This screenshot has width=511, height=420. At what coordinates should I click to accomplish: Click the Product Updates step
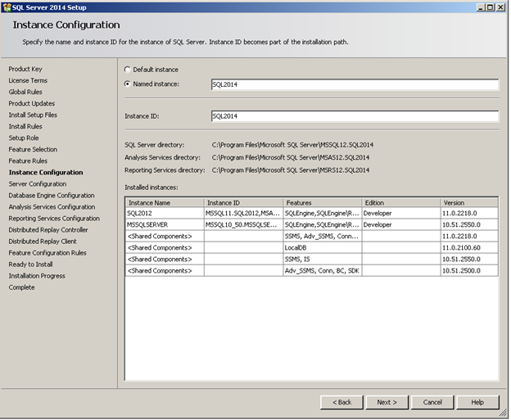tap(32, 103)
